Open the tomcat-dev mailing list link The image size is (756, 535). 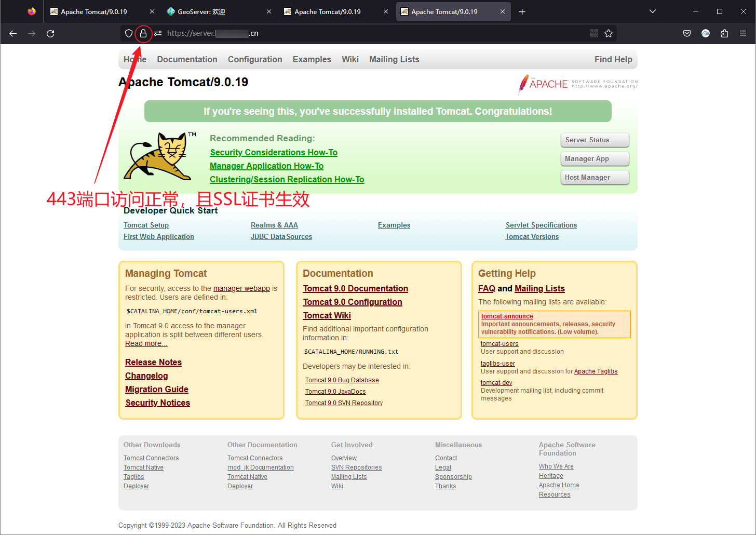pyautogui.click(x=496, y=383)
